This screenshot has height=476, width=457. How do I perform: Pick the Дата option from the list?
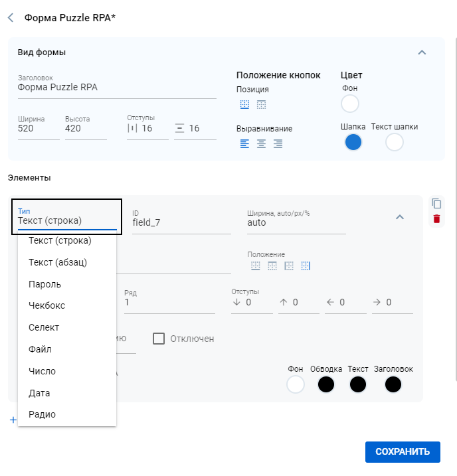point(39,393)
